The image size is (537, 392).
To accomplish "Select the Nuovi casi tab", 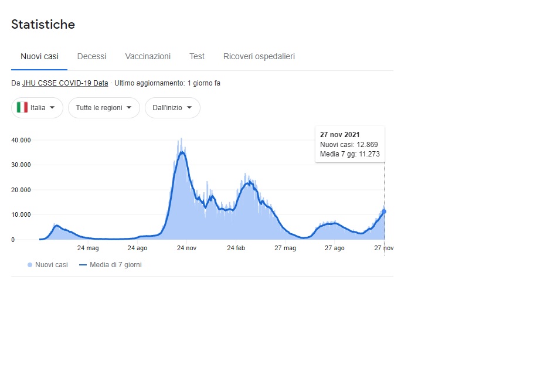I will (x=39, y=56).
